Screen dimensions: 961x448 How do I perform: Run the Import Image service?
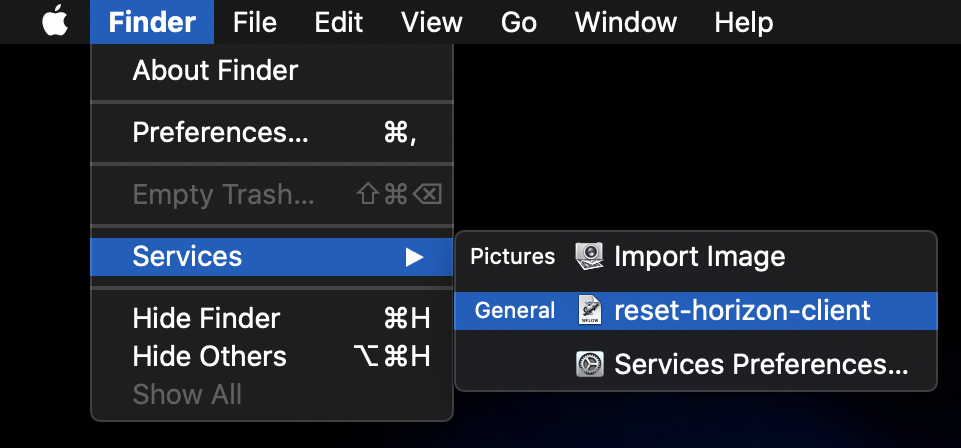[x=696, y=256]
